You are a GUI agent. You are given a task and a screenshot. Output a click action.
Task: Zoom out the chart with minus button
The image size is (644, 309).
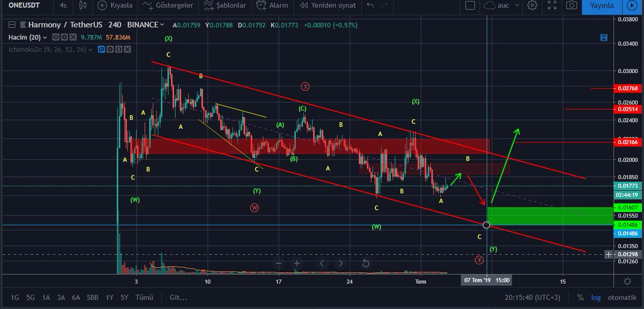279,263
